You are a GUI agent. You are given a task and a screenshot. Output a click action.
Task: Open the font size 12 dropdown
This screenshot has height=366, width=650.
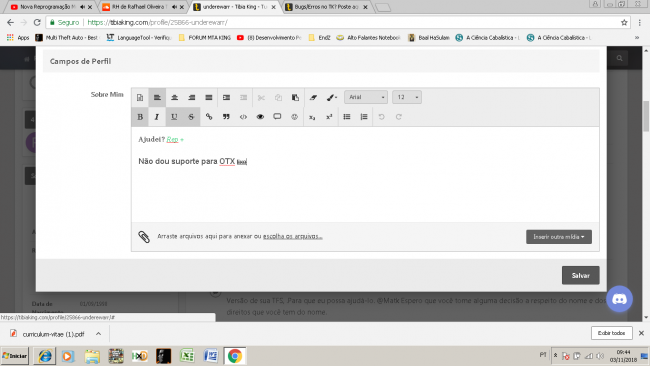[x=407, y=97]
